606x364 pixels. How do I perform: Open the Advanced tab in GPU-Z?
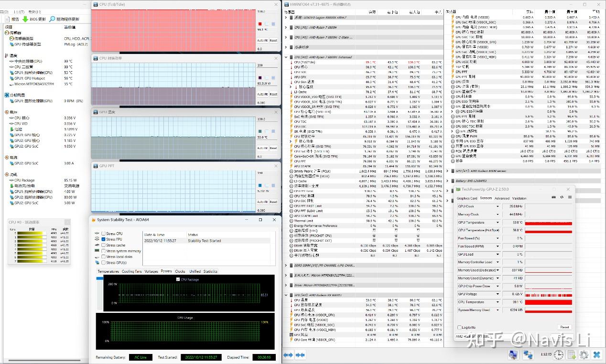pyautogui.click(x=501, y=198)
